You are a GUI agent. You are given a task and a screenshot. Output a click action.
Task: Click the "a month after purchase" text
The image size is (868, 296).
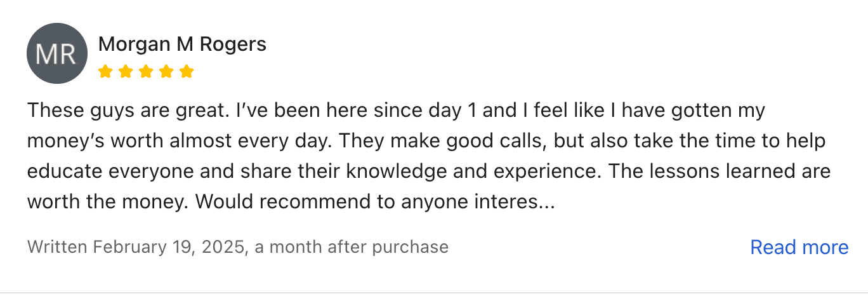pyautogui.click(x=352, y=246)
